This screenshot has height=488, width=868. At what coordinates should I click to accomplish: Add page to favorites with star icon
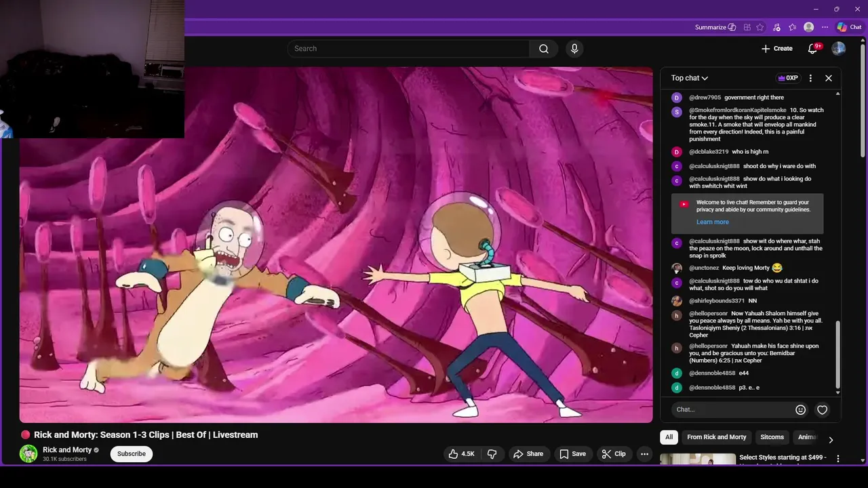[760, 27]
